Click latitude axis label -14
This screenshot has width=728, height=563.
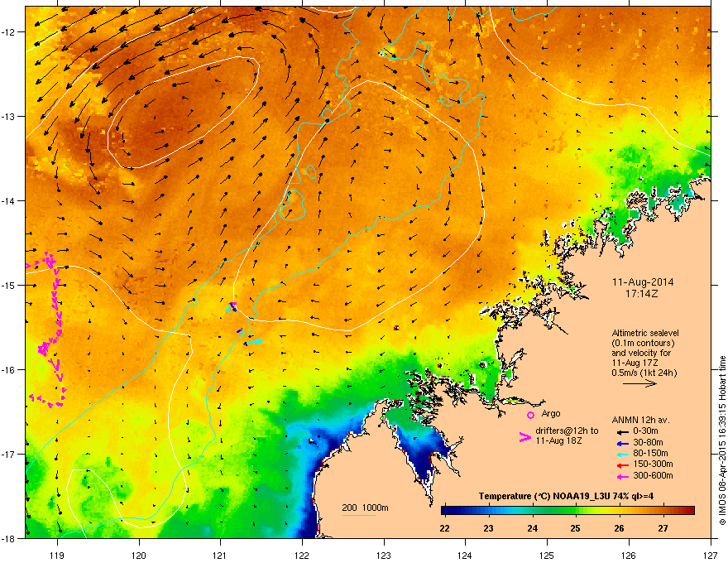pos(8,201)
